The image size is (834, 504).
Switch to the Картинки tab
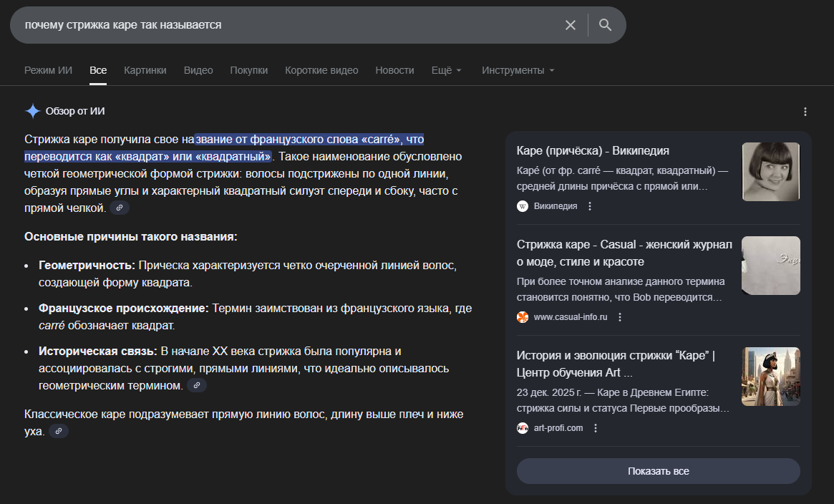[145, 70]
